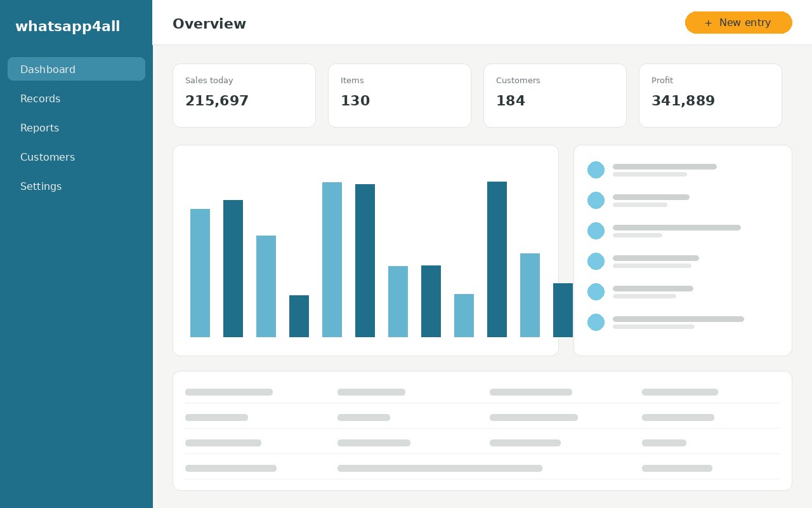Select the Items card value 130
The image size is (812, 508).
pyautogui.click(x=355, y=101)
